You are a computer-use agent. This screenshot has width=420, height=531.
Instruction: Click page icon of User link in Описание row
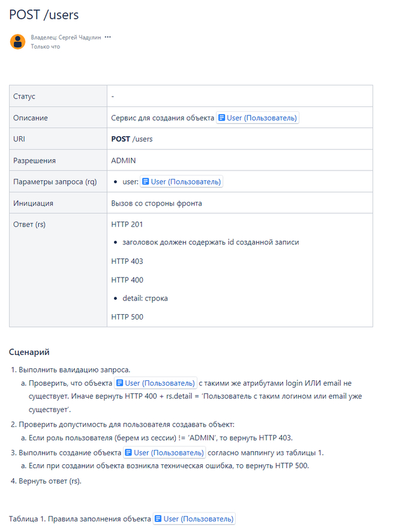click(x=221, y=118)
